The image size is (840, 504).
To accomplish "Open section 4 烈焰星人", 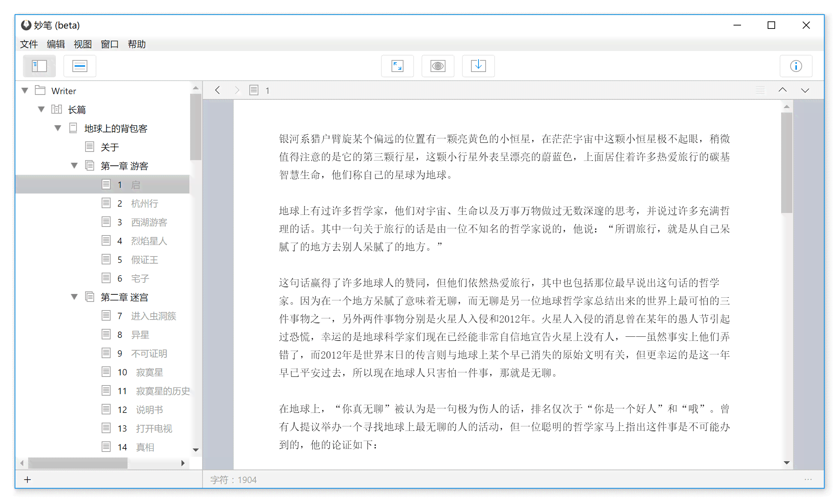I will point(102,240).
